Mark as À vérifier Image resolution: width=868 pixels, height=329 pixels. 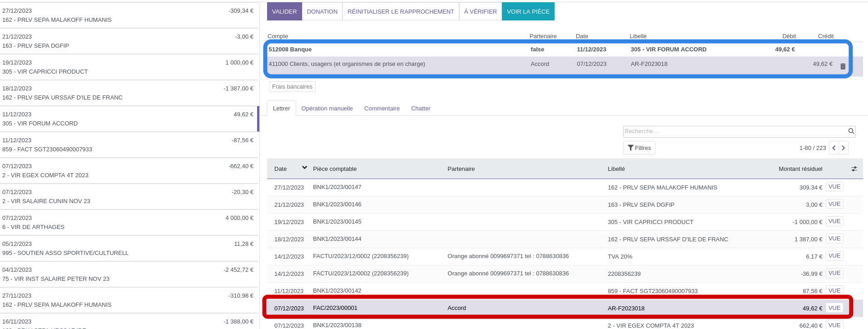[x=480, y=11]
